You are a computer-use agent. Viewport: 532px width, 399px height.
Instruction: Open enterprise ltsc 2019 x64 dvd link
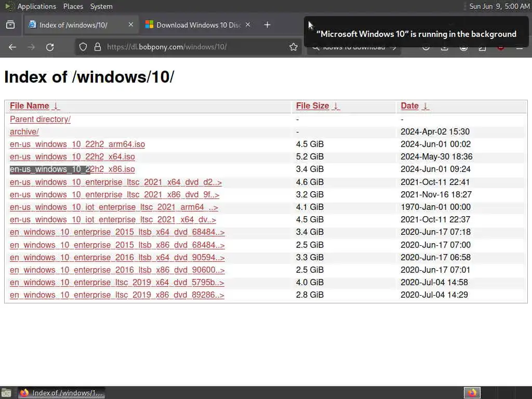coord(117,282)
